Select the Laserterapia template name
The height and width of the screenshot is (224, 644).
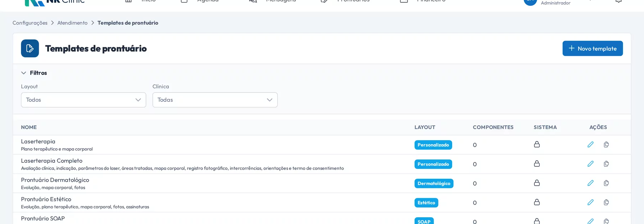(38, 142)
